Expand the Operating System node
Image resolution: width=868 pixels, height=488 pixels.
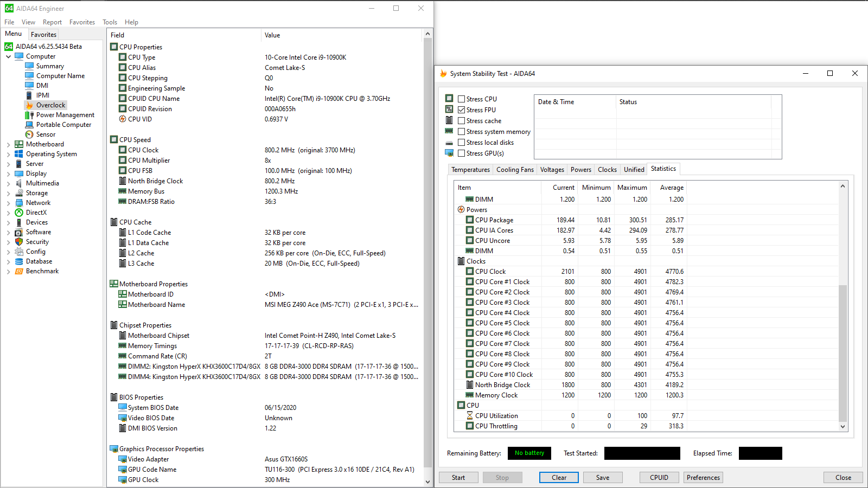point(8,154)
